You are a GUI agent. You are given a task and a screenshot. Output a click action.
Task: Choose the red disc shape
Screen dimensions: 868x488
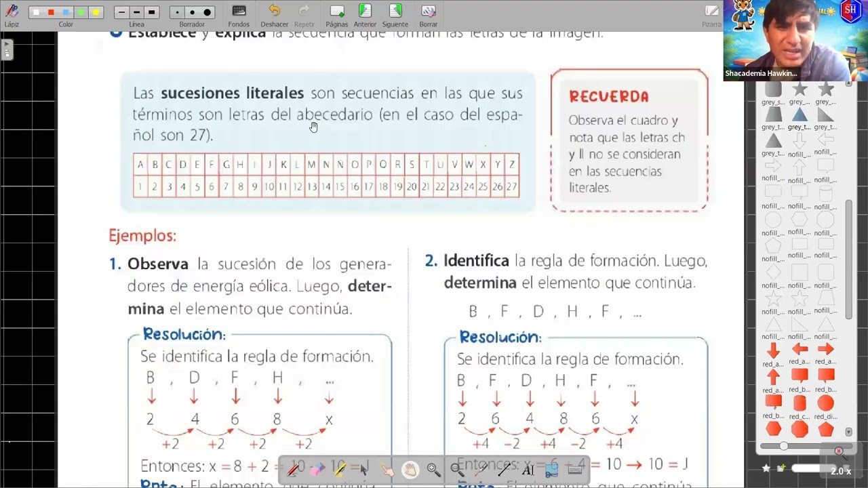pos(825,403)
